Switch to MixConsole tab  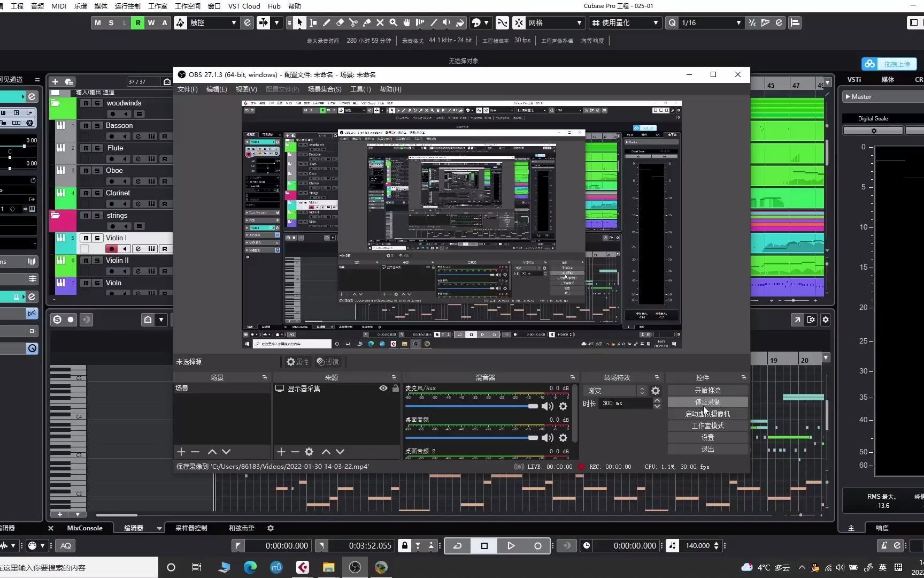[84, 528]
